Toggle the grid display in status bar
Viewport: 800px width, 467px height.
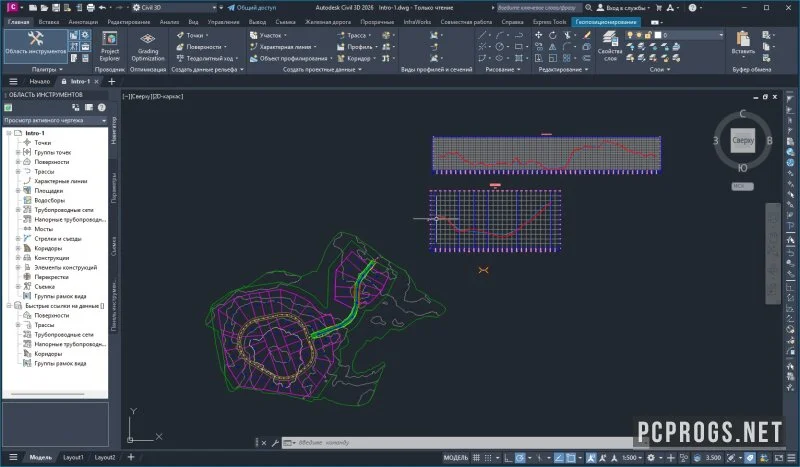(x=476, y=457)
